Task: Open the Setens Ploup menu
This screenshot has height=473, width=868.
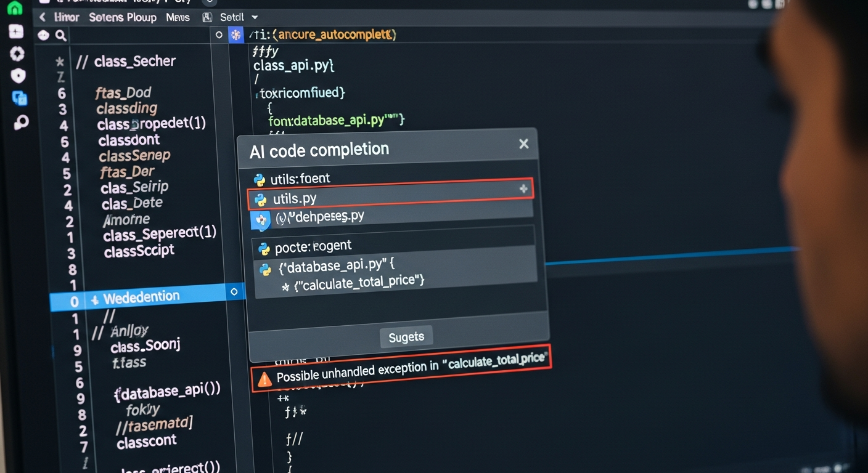Action: tap(123, 17)
